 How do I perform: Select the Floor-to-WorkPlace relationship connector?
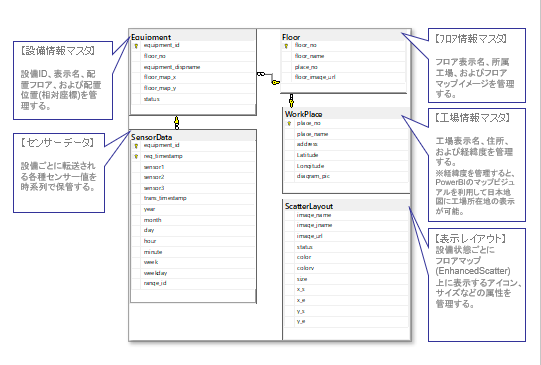click(x=292, y=101)
